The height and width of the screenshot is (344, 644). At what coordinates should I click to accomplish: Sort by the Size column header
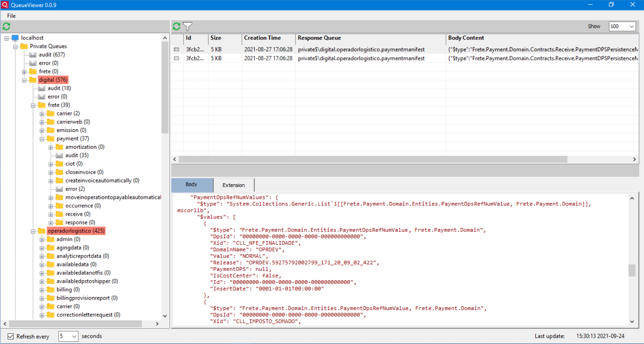pos(225,38)
